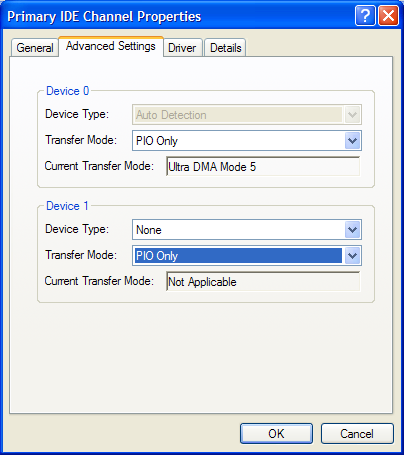
Task: Open Device 0 Transfer Mode PIO Only box
Action: (247, 141)
